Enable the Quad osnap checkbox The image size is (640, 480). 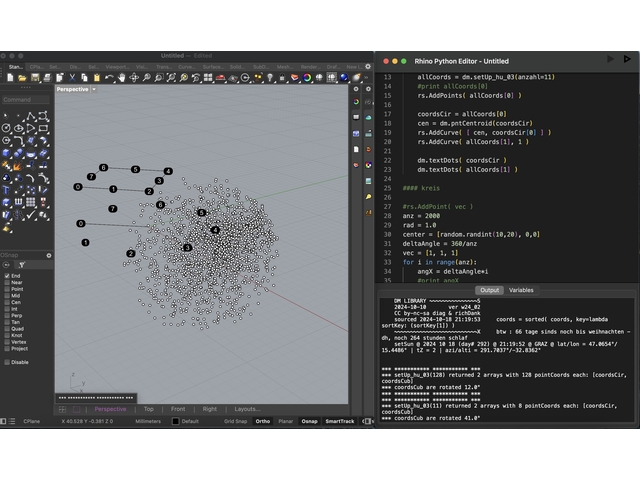coord(7,329)
